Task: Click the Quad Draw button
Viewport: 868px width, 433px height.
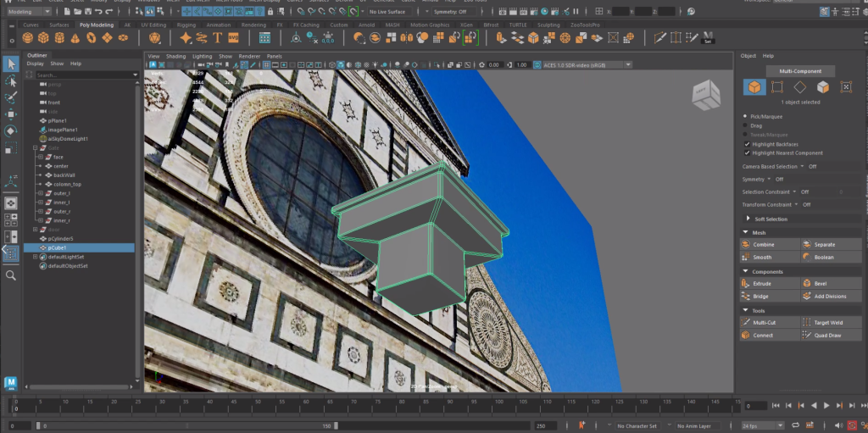Action: coord(832,335)
